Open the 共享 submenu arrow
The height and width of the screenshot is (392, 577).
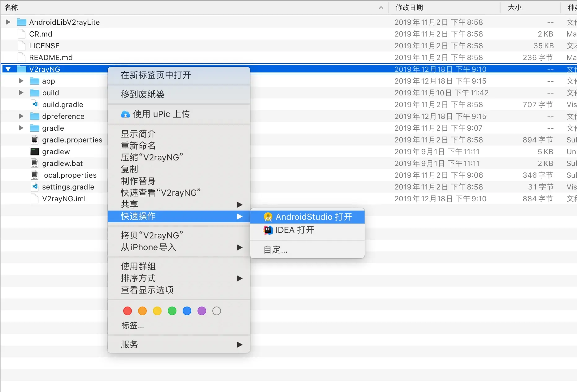point(240,205)
